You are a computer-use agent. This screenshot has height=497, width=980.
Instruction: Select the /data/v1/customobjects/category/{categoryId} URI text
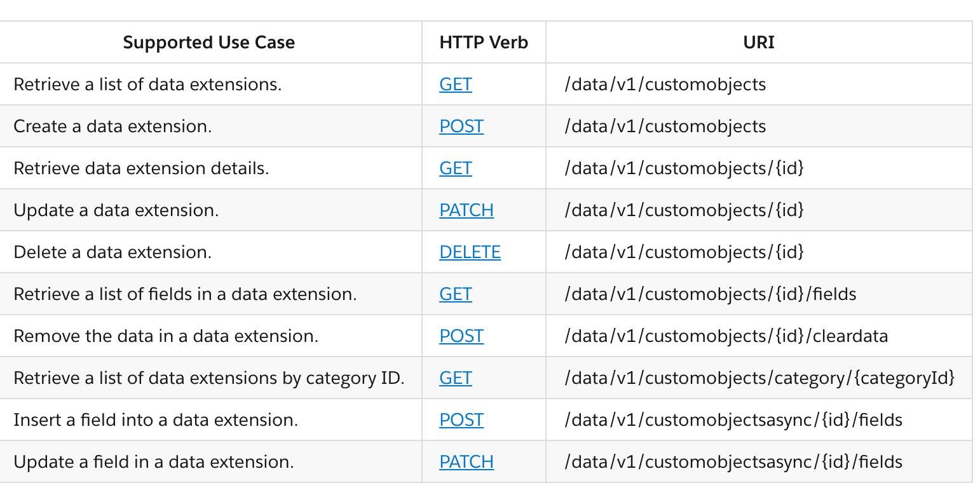(x=759, y=378)
